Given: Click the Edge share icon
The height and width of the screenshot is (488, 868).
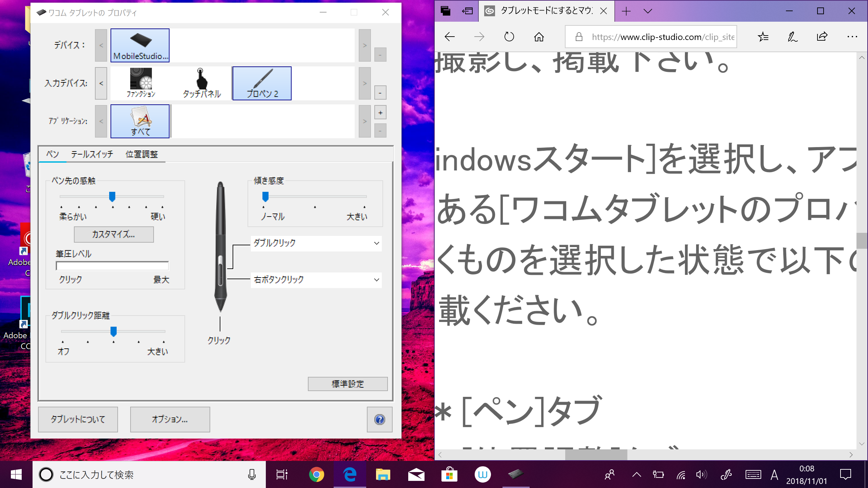Looking at the screenshot, I should tap(822, 37).
